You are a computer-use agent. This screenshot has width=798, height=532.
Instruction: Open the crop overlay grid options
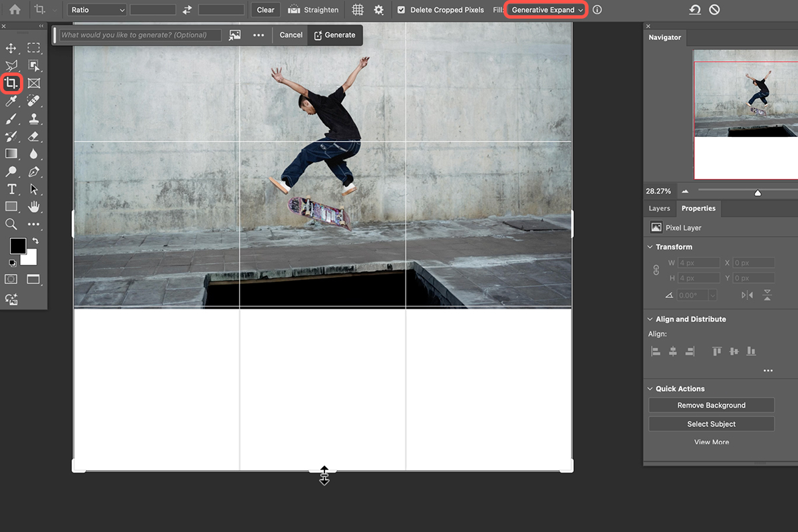click(x=357, y=9)
